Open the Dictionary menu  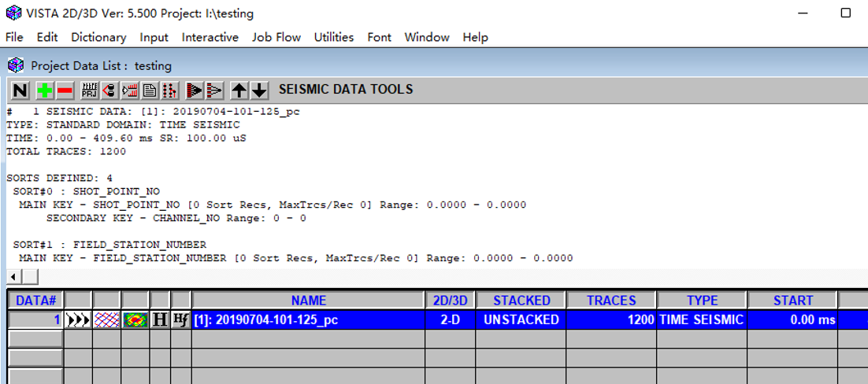(x=98, y=37)
